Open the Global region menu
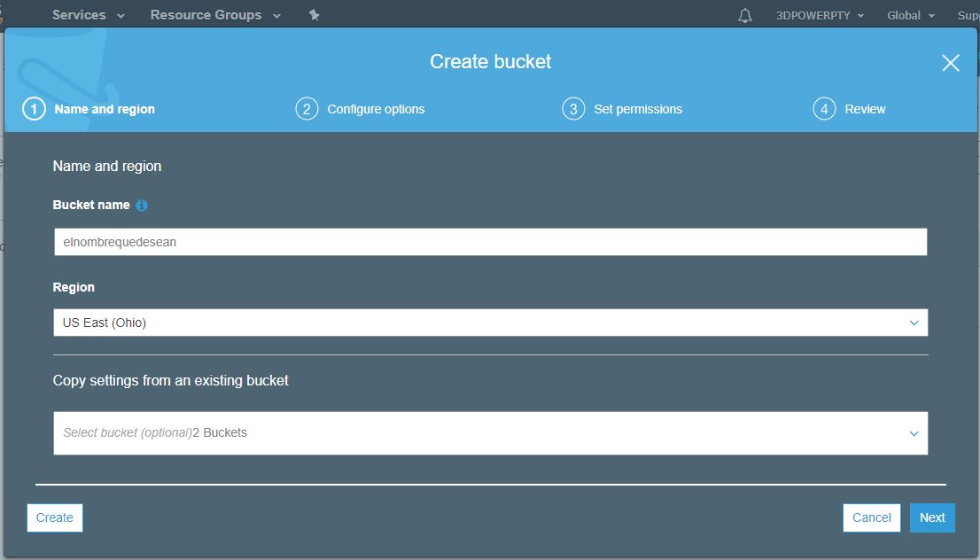 coord(911,16)
